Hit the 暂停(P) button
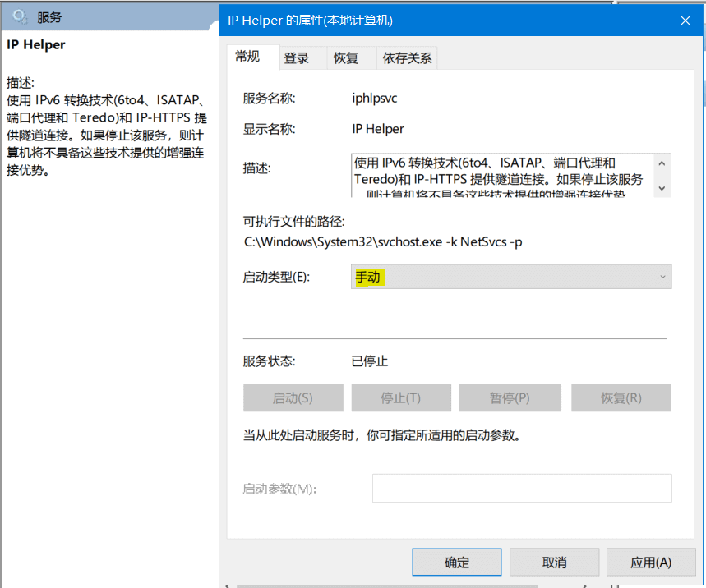Image resolution: width=706 pixels, height=588 pixels. (510, 397)
